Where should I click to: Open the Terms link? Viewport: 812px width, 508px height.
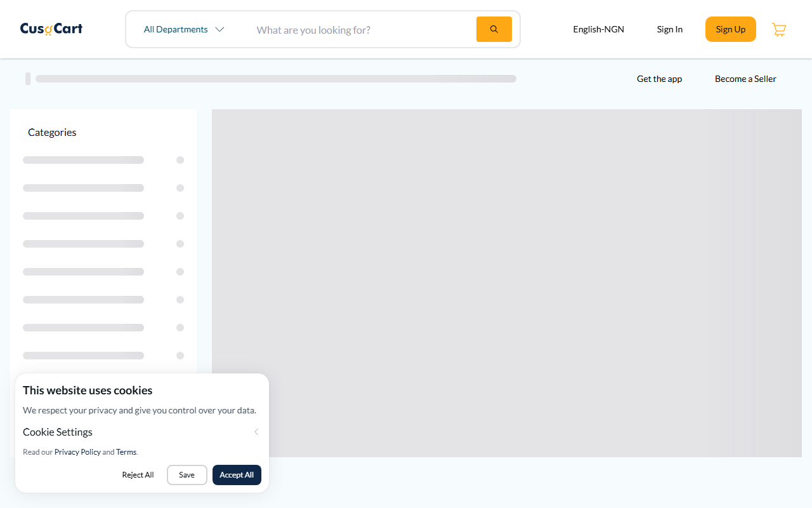[126, 452]
